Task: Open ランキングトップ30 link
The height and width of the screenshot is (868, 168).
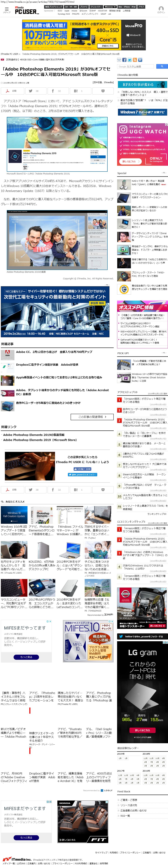Action: pos(157,514)
